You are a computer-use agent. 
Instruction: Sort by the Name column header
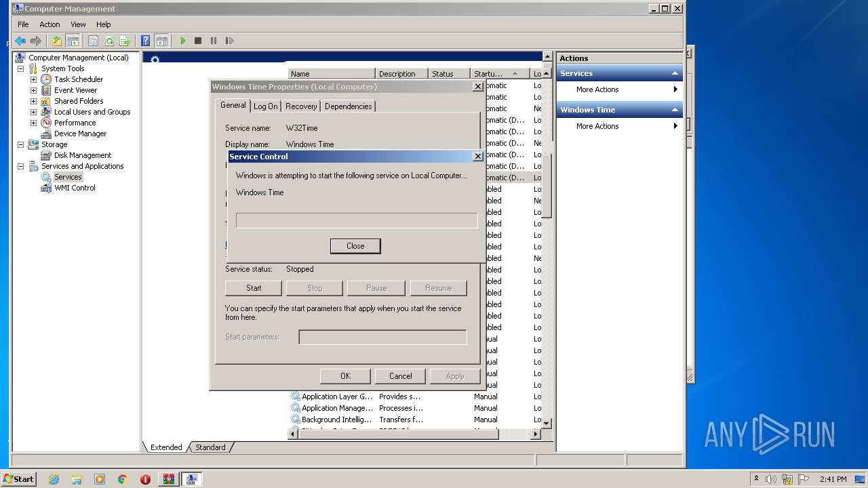[x=331, y=74]
